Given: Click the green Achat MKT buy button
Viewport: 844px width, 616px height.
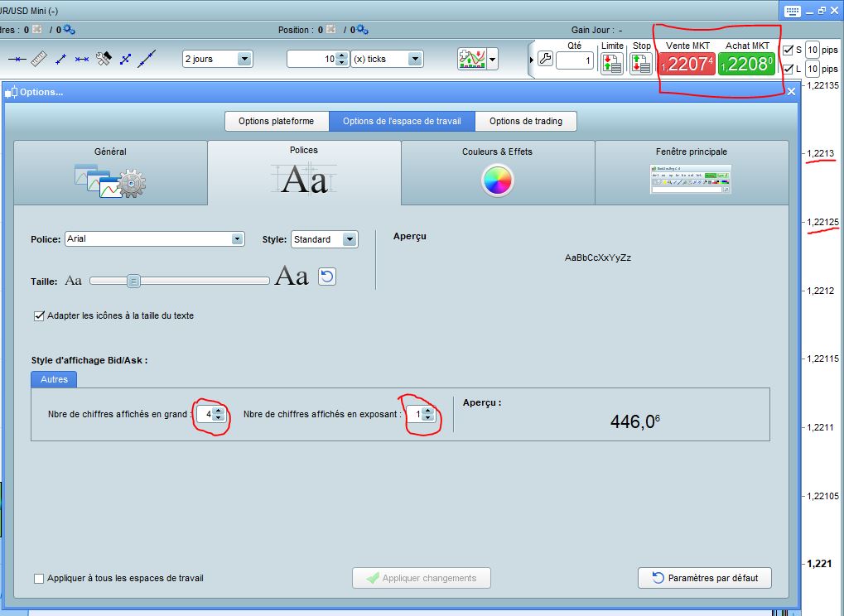Looking at the screenshot, I should click(x=746, y=64).
